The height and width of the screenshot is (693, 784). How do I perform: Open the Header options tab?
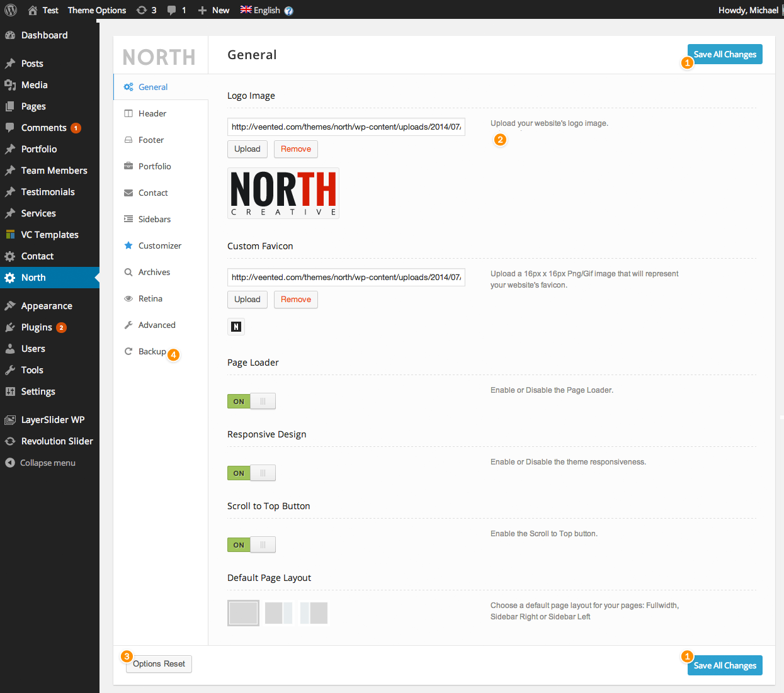click(161, 113)
